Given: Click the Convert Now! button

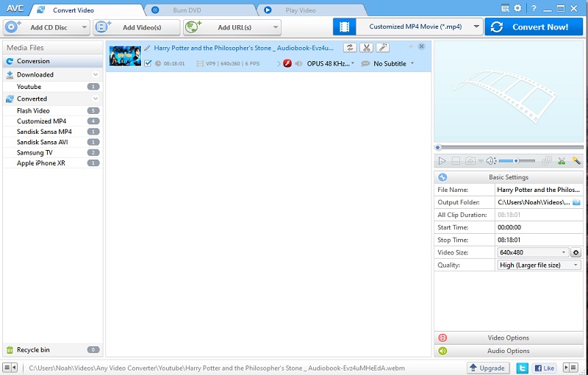Looking at the screenshot, I should coord(534,27).
